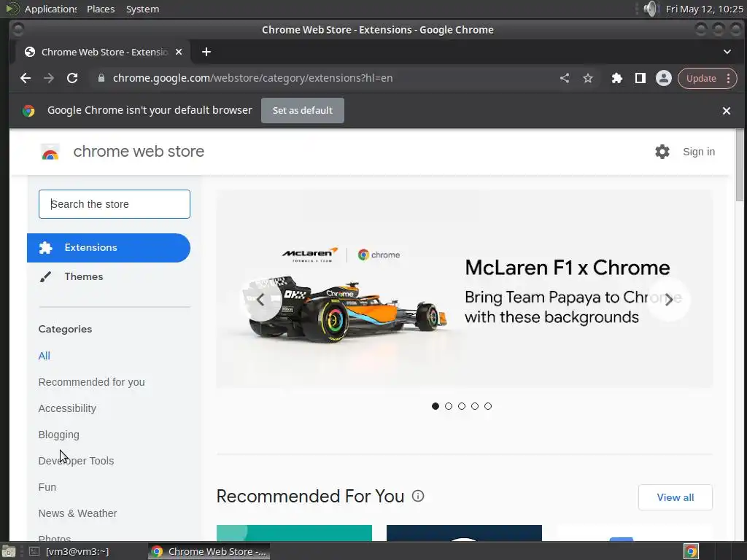Click info icon next to Recommended For You

click(x=418, y=496)
